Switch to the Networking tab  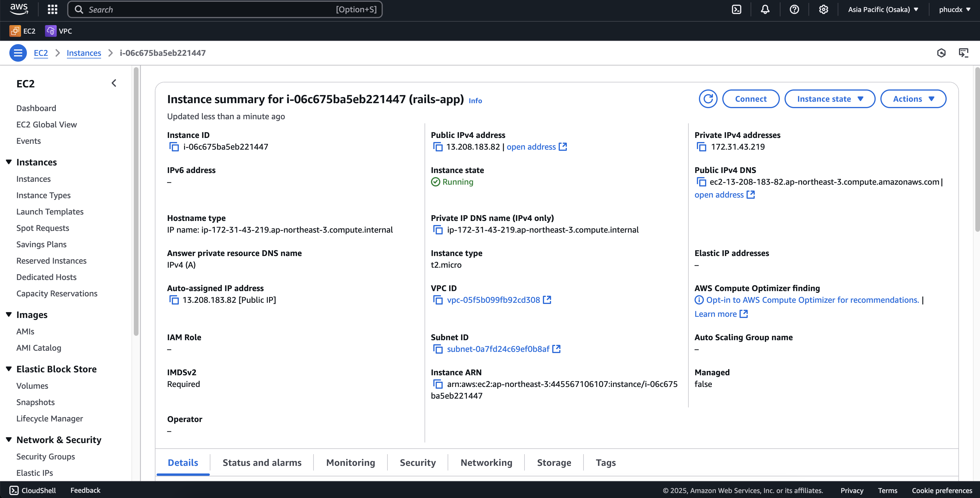[x=486, y=462]
